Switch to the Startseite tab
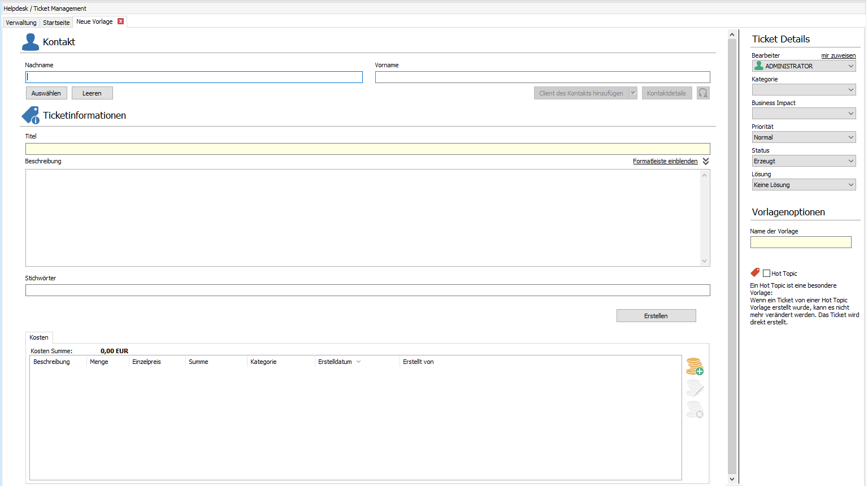868x486 pixels. coord(57,23)
